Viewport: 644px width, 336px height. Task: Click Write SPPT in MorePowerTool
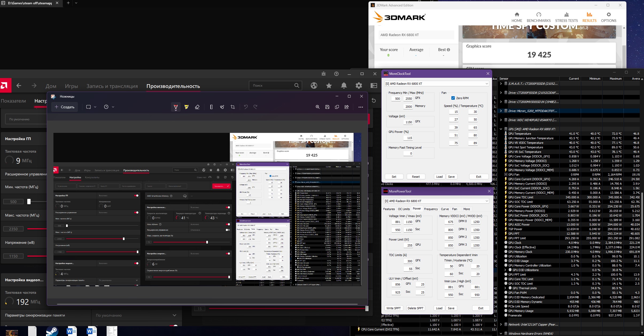click(x=394, y=308)
